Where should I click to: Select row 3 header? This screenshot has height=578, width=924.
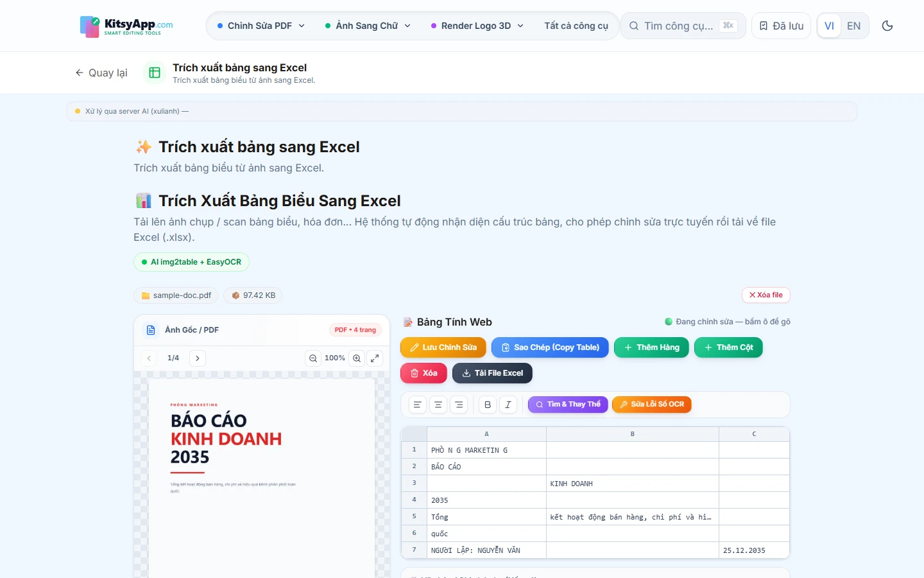click(414, 483)
